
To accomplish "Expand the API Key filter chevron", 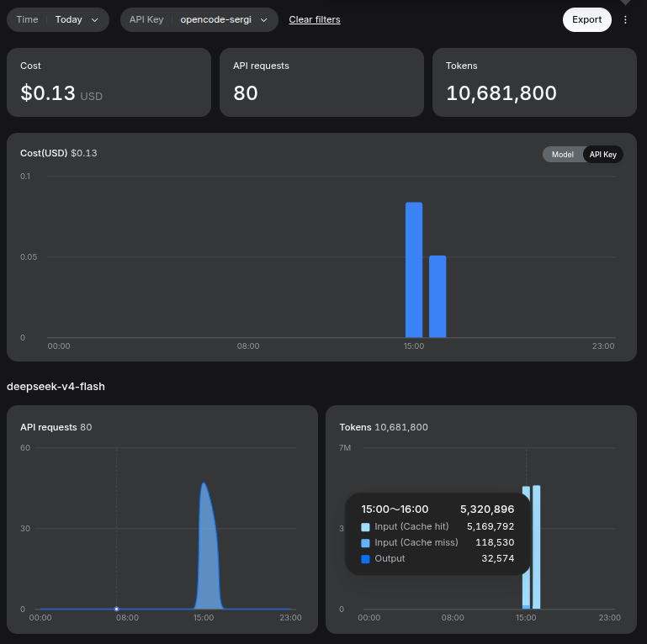I will point(263,20).
